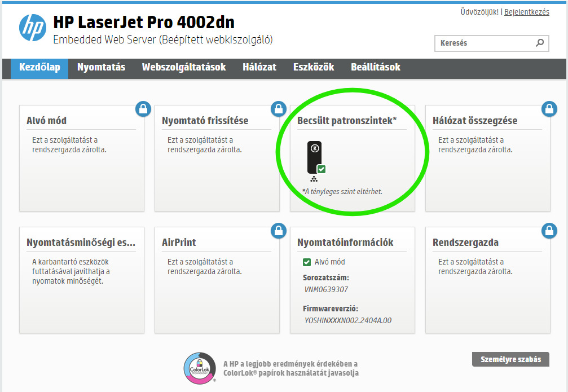Click the Üdvözöljük! greeting text
The width and height of the screenshot is (568, 392).
tap(479, 12)
